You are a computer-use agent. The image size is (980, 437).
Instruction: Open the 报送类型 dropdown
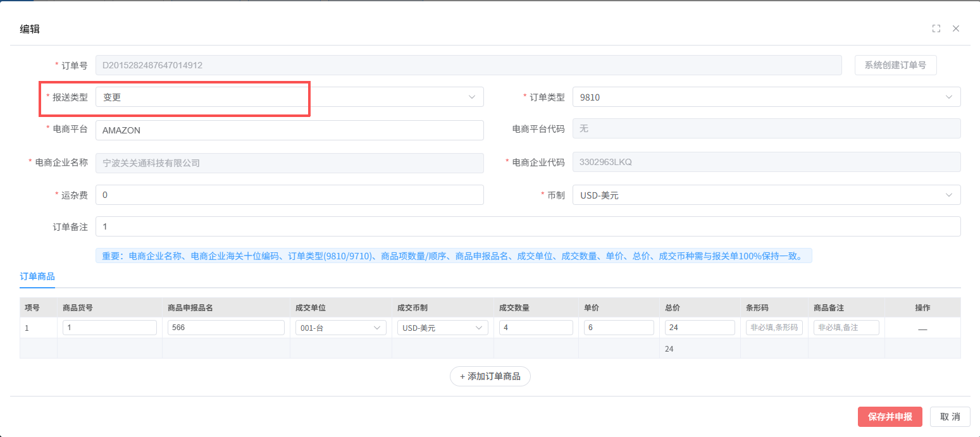289,97
